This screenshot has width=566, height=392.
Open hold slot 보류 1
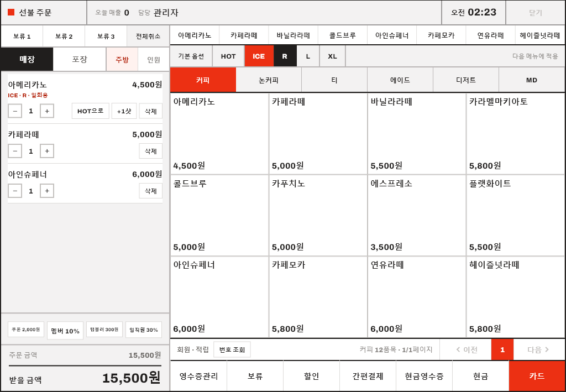(22, 36)
